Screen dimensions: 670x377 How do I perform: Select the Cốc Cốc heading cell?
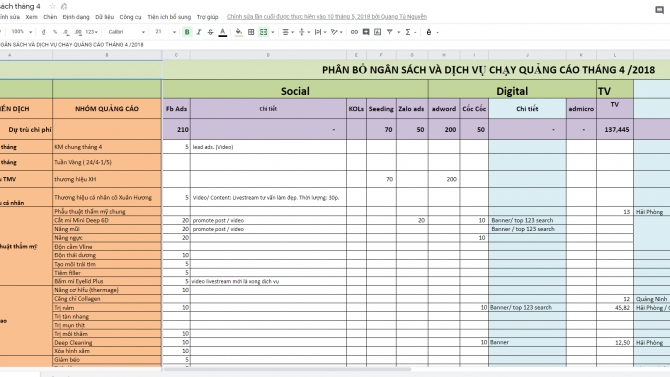pyautogui.click(x=474, y=109)
